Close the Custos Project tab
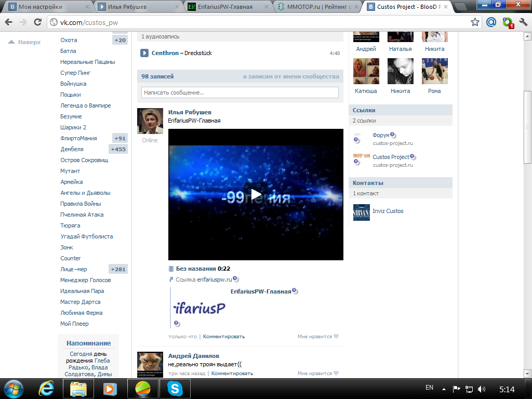 [x=445, y=7]
